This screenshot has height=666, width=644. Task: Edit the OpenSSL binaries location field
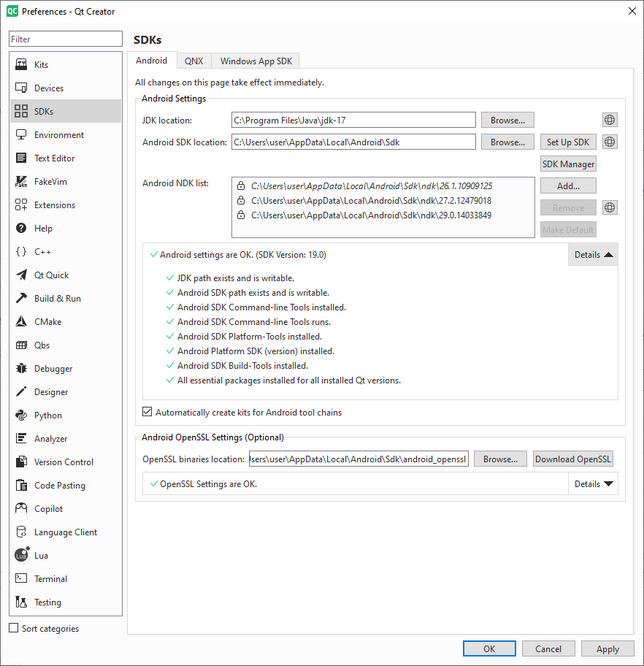(359, 459)
